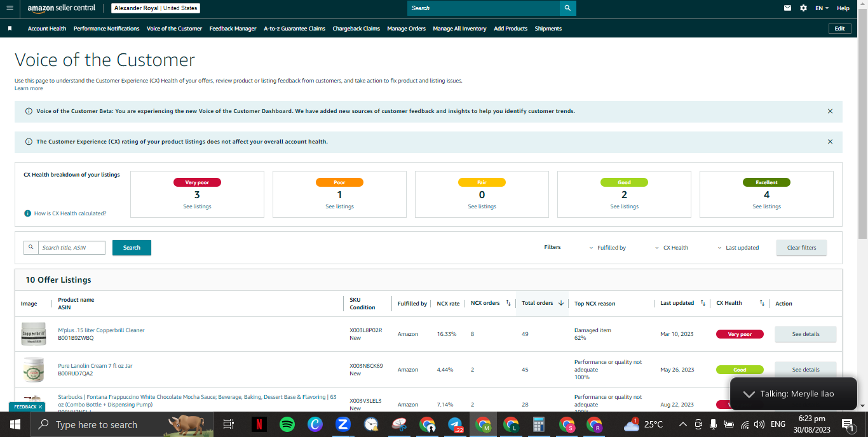
Task: See details for Copperbrill Cleaner
Action: click(806, 334)
